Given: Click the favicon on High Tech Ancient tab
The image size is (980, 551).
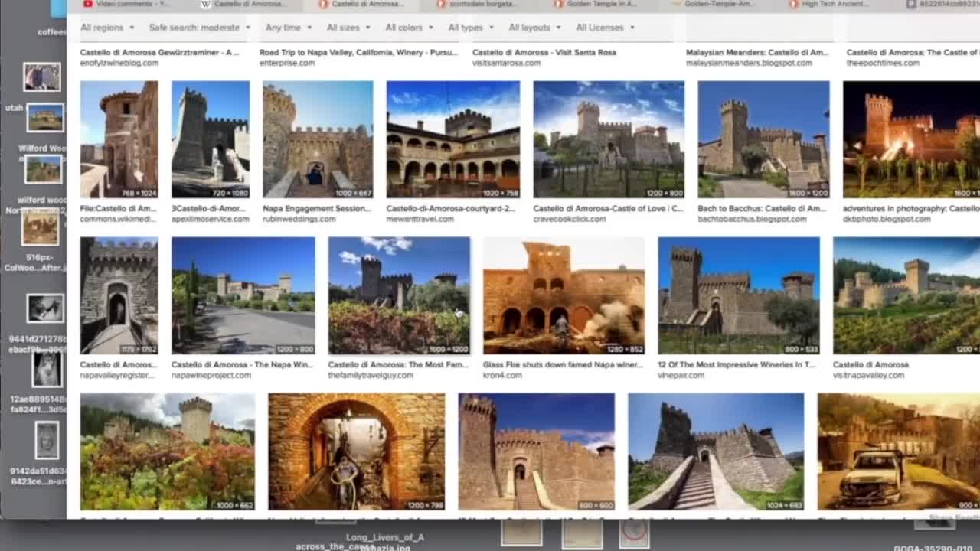Looking at the screenshot, I should point(793,4).
